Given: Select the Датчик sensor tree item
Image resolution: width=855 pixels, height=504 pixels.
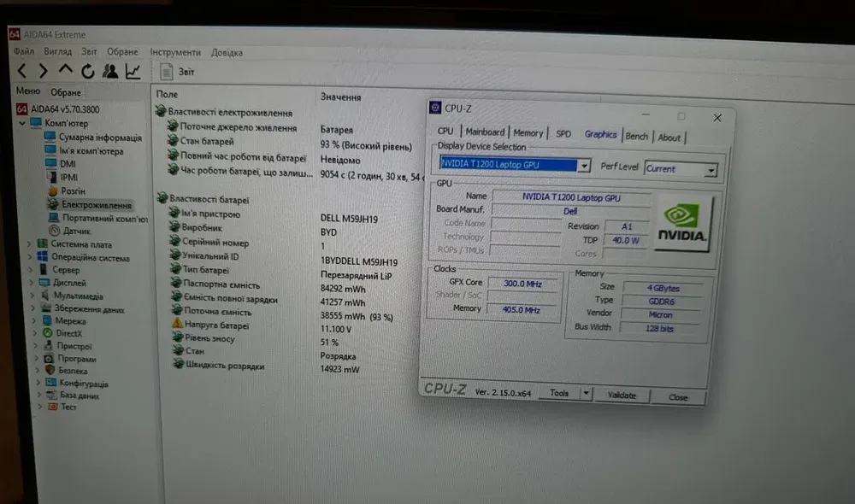Looking at the screenshot, I should pyautogui.click(x=76, y=231).
